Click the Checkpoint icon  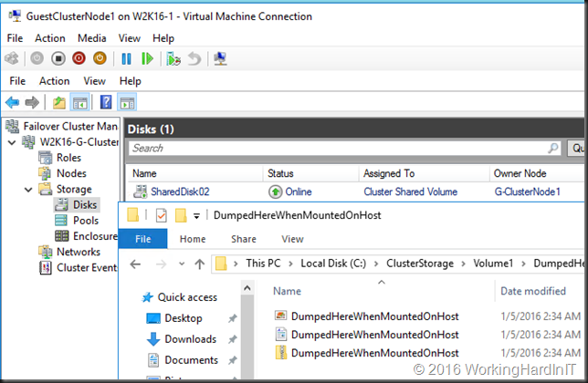[x=173, y=58]
